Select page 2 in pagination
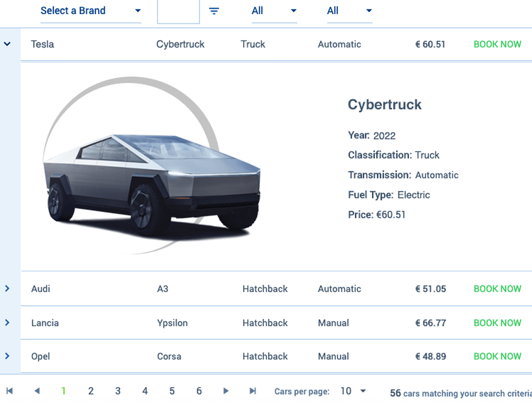Screen dimensions: 532x402 pyautogui.click(x=90, y=391)
